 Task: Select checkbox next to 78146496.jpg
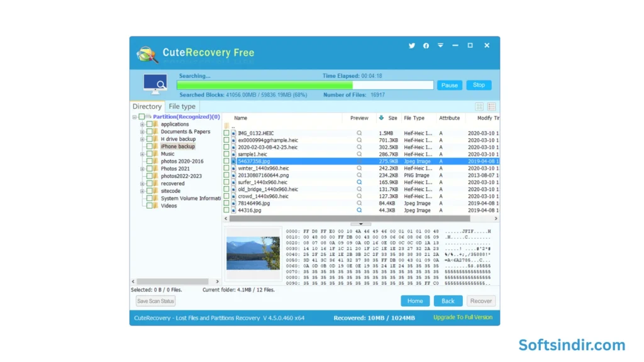[x=227, y=204]
